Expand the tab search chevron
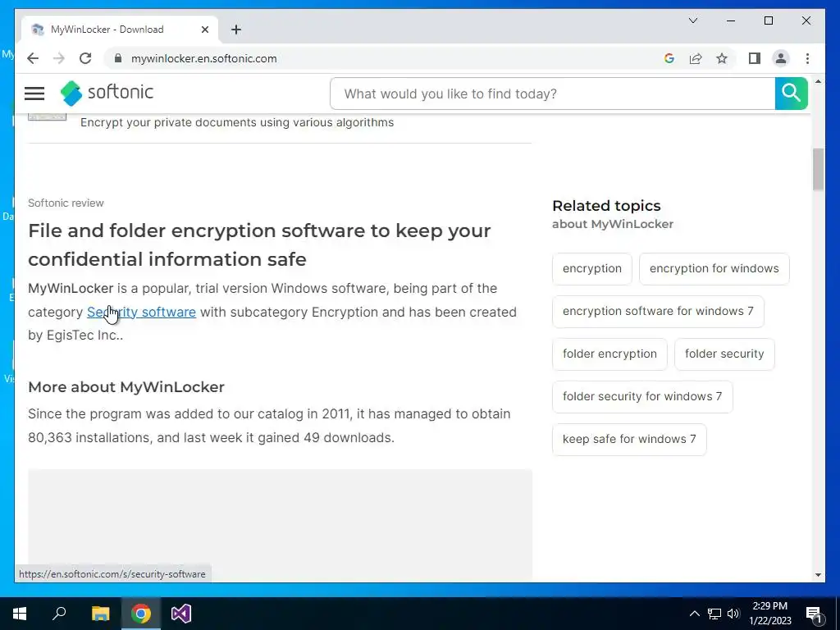The height and width of the screenshot is (630, 840). coord(692,21)
